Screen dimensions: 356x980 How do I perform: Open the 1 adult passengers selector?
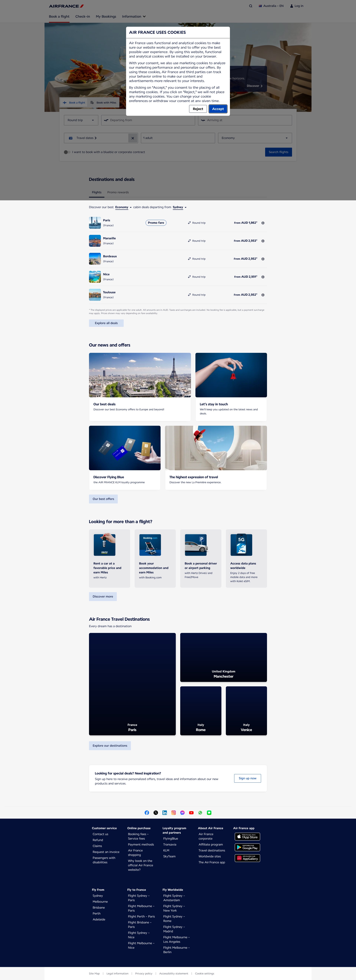[178, 138]
